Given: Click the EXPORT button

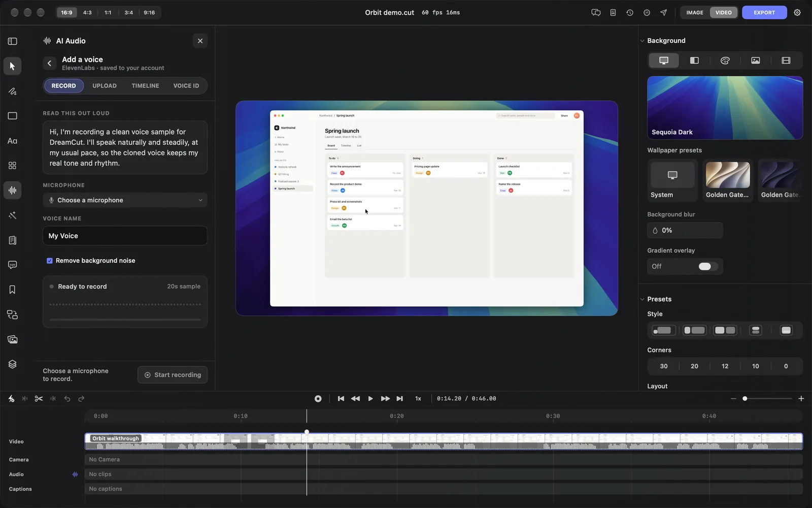Looking at the screenshot, I should point(764,13).
